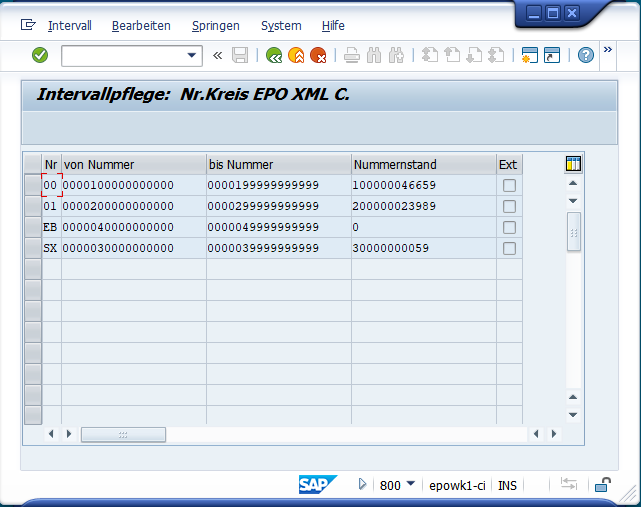Open the Springen menu
Viewport: 641px width, 507px height.
tap(216, 26)
